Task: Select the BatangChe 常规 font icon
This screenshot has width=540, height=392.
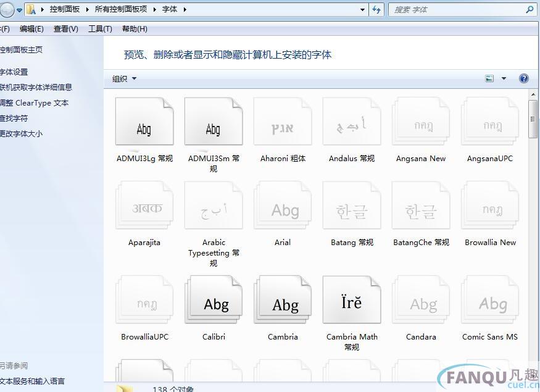Action: [421, 206]
